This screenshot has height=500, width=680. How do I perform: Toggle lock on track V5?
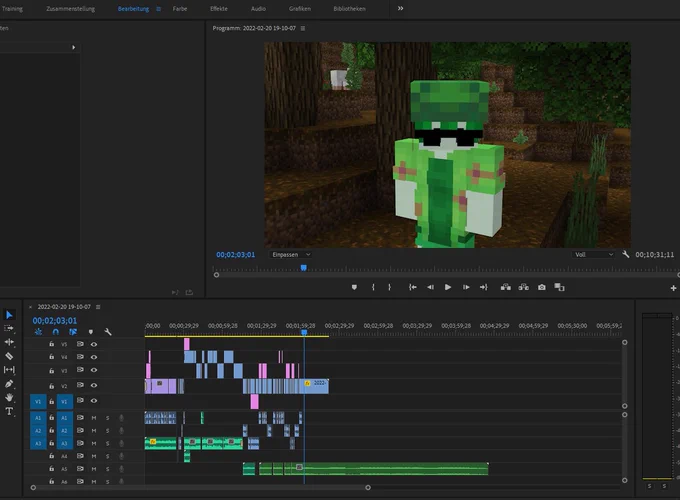pyautogui.click(x=51, y=344)
